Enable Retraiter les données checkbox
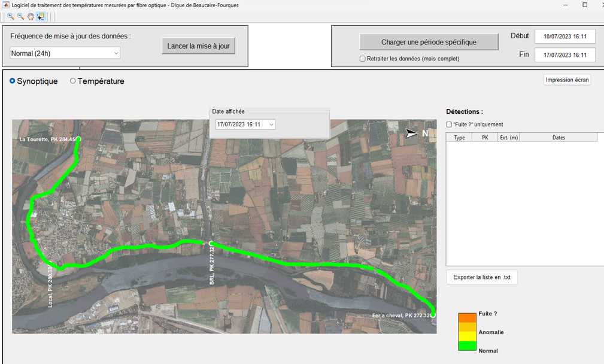Screen dimensions: 604x364 coord(362,59)
